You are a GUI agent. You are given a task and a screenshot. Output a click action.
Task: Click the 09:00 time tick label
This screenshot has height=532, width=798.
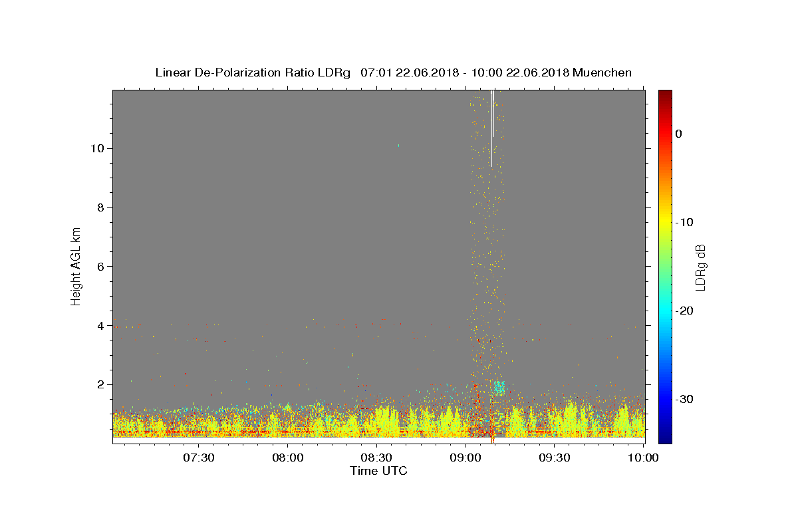[465, 458]
